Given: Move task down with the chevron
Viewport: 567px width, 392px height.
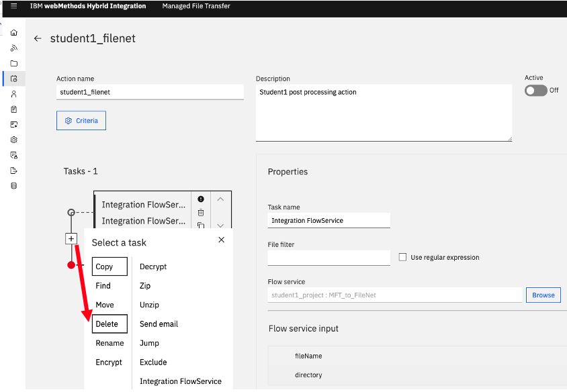Looking at the screenshot, I should click(x=220, y=226).
